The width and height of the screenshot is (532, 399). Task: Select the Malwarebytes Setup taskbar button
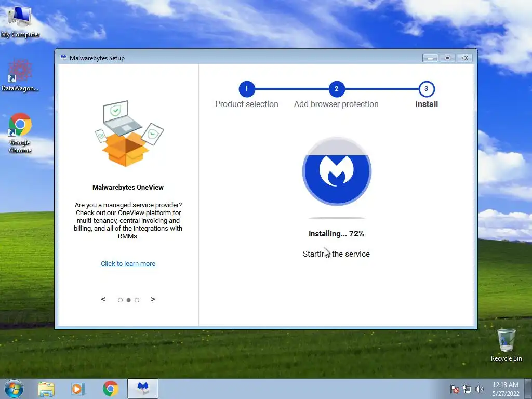coord(143,389)
